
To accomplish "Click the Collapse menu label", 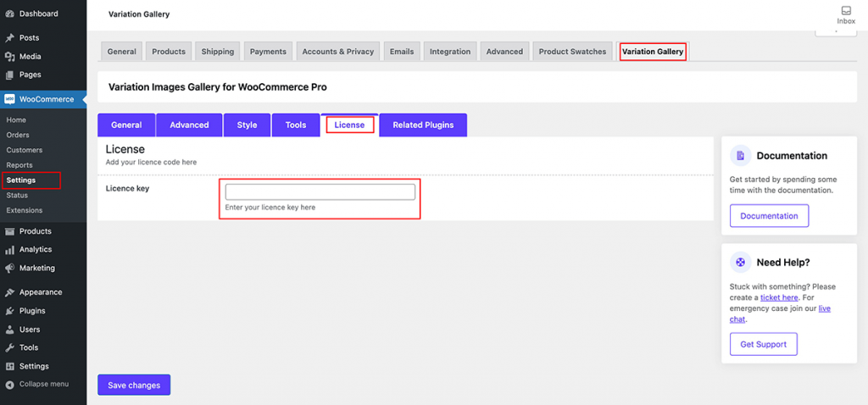I will [44, 384].
